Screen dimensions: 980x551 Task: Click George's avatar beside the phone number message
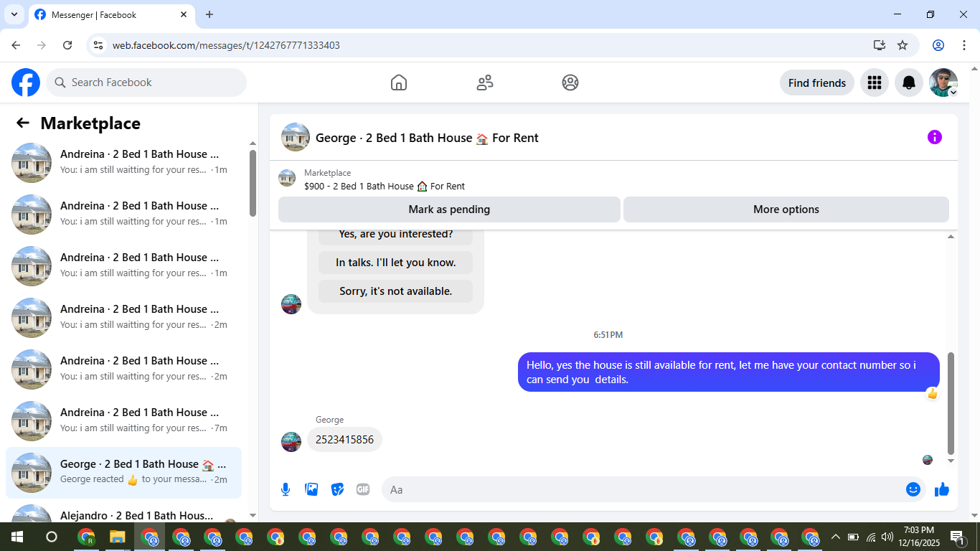pyautogui.click(x=291, y=442)
